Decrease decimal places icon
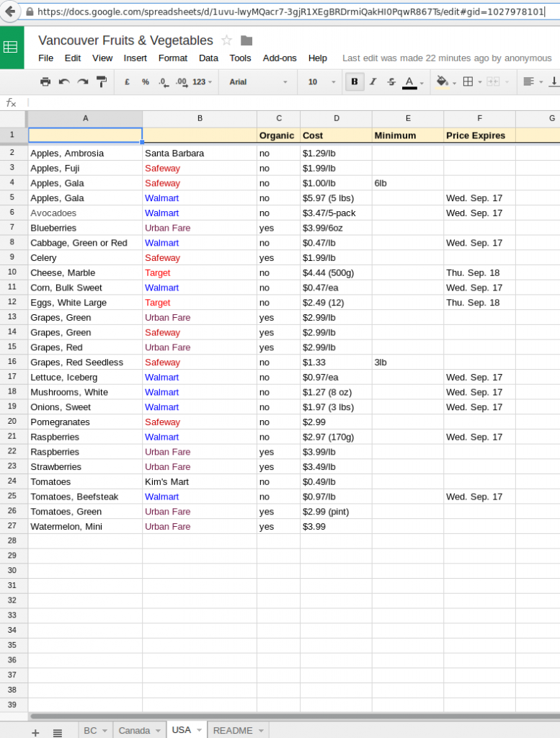The height and width of the screenshot is (738, 560). [164, 82]
